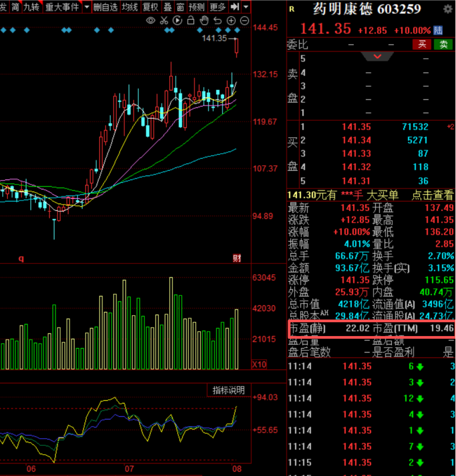Image resolution: width=456 pixels, height=476 pixels.
Task: Open the dropdown arrow next to 重大事件
Action: [87, 7]
